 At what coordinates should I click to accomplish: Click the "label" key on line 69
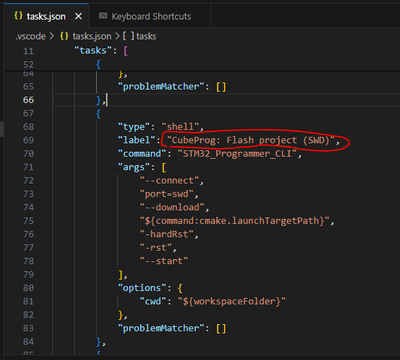click(137, 140)
